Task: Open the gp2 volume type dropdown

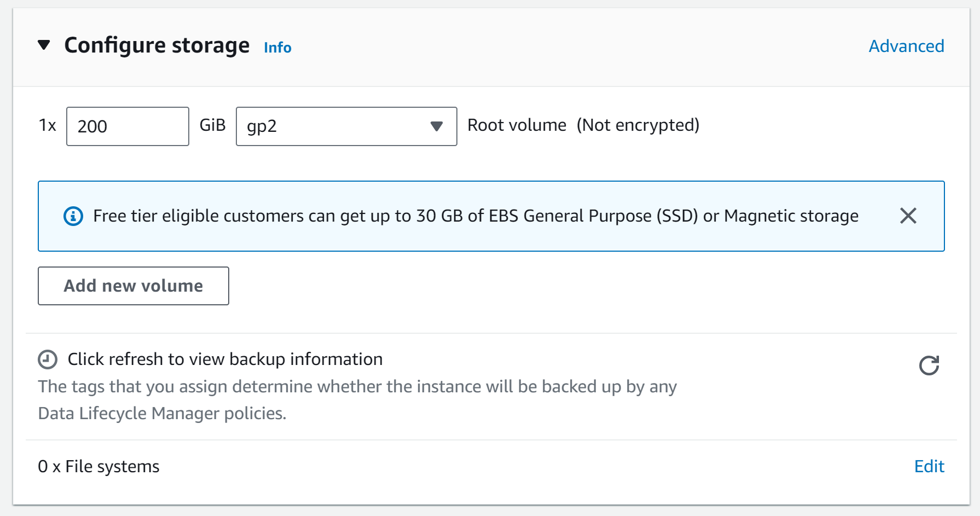Action: click(x=346, y=126)
